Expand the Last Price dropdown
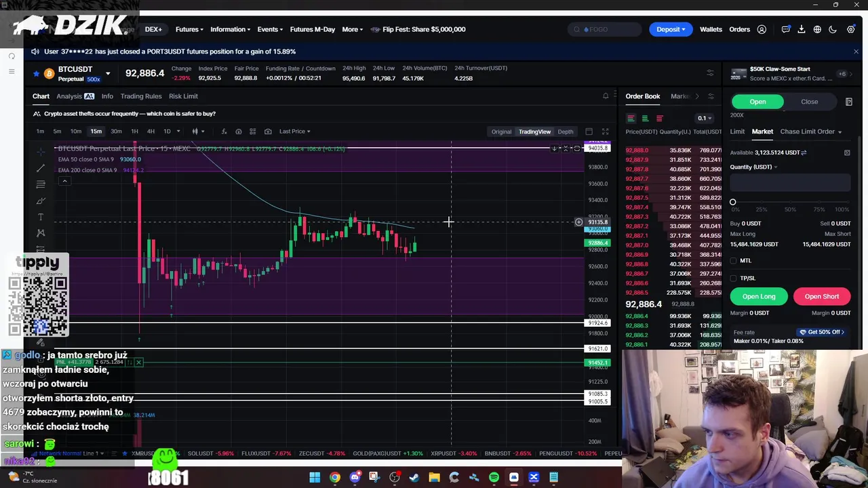The height and width of the screenshot is (488, 868). (294, 131)
